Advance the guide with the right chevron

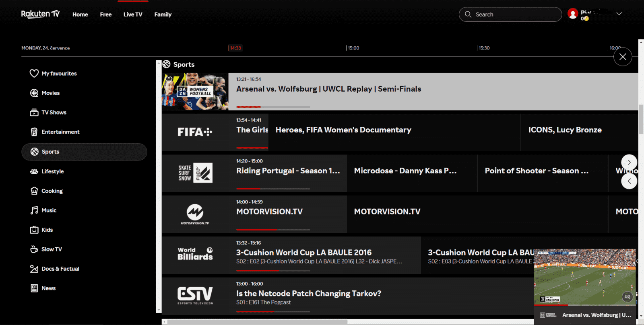tap(629, 162)
